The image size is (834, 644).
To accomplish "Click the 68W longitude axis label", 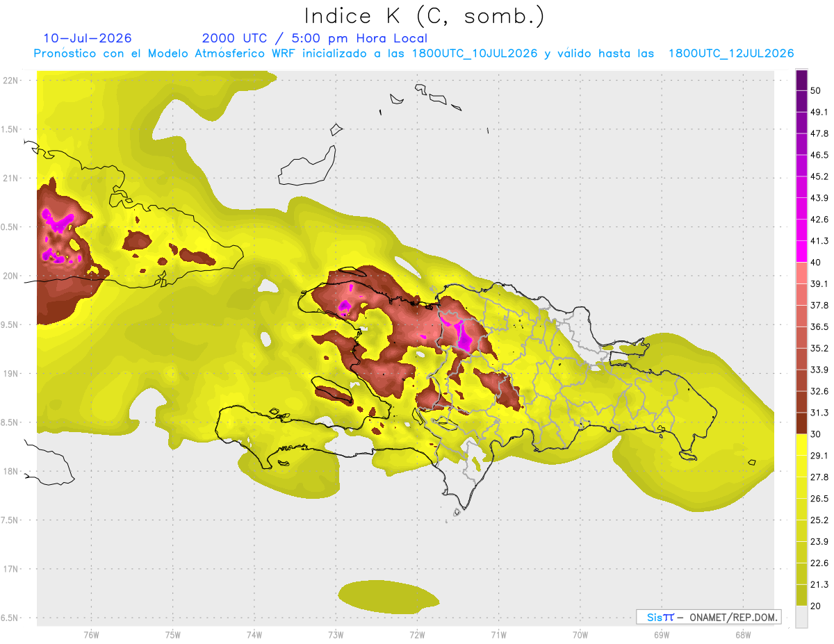I will (x=742, y=634).
